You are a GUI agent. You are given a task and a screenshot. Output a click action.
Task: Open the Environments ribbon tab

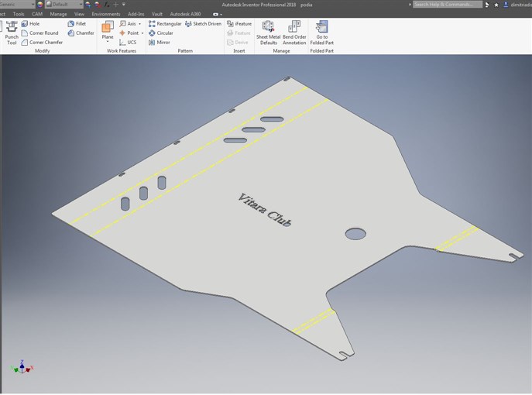[x=106, y=14]
